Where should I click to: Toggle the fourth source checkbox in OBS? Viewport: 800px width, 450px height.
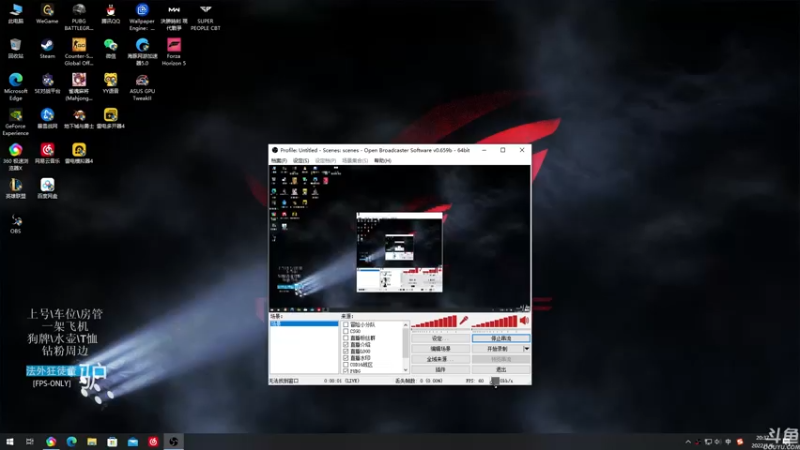(345, 344)
